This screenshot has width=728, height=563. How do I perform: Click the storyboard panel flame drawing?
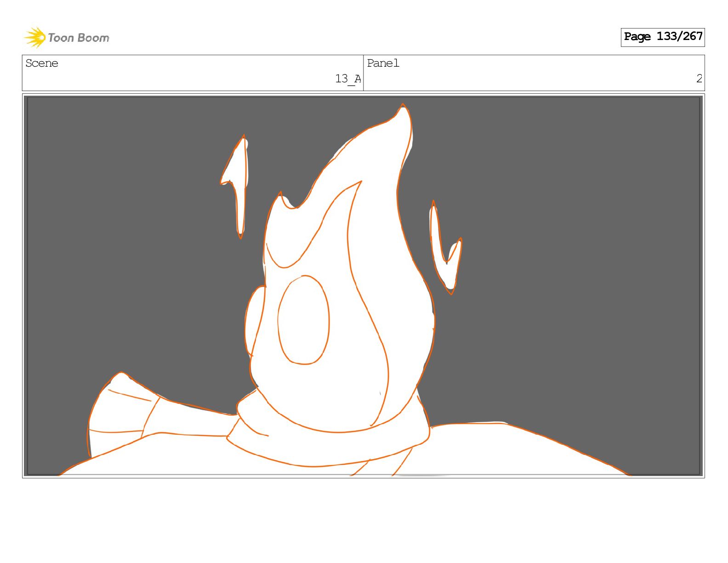tap(363, 286)
